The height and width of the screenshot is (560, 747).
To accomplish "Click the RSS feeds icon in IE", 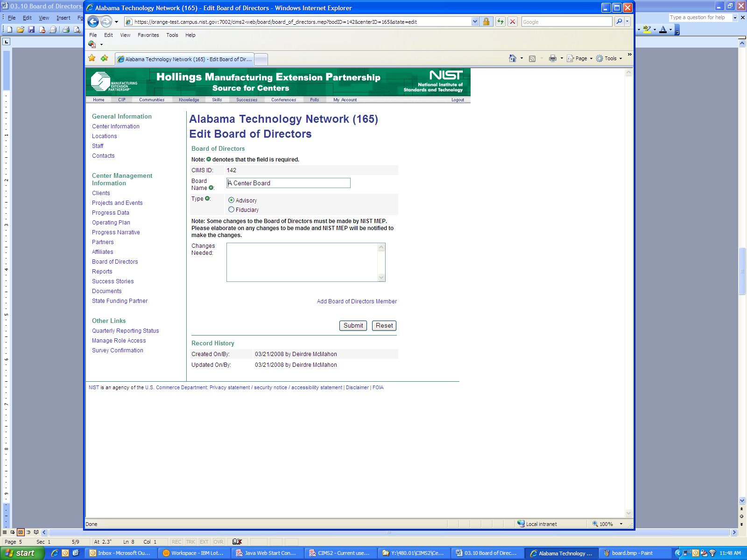I will (532, 58).
